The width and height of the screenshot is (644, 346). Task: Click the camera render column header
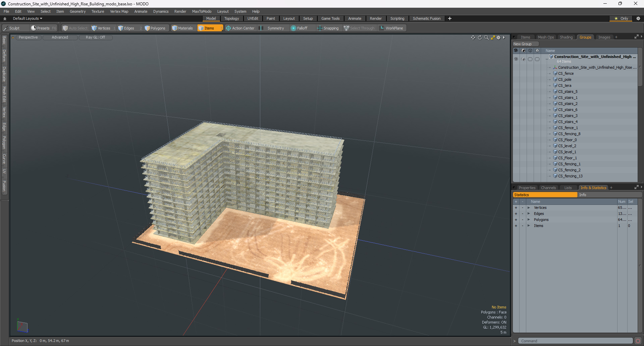523,51
